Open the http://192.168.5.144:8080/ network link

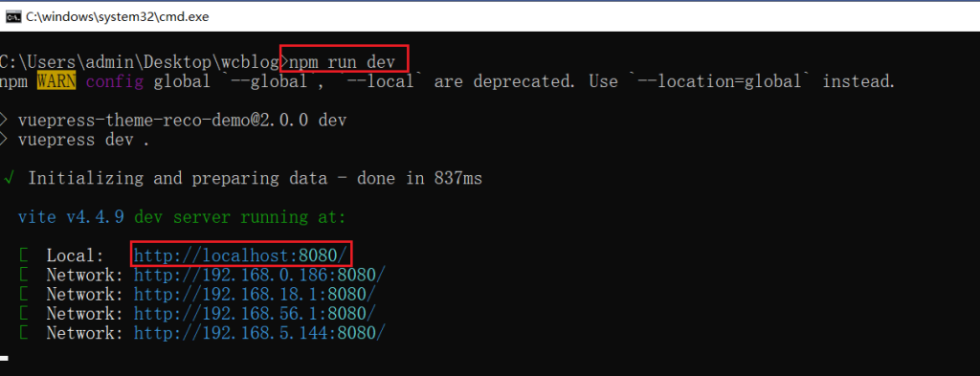[x=259, y=332]
